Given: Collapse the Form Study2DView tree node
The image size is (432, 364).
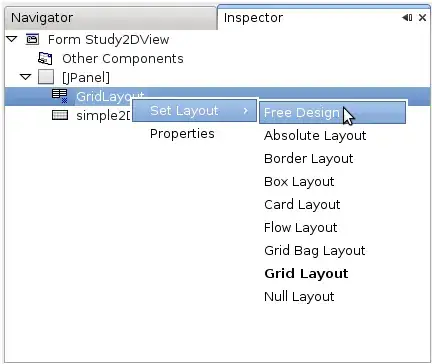Looking at the screenshot, I should [x=12, y=39].
